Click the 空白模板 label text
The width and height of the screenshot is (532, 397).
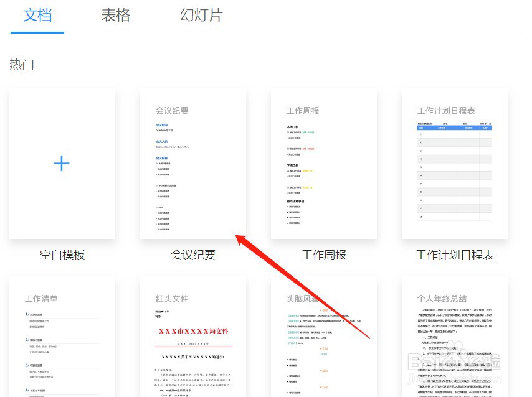[x=62, y=254]
